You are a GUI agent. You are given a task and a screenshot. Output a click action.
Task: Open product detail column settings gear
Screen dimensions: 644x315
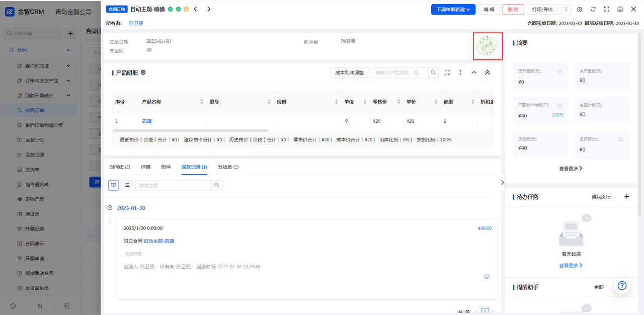[143, 72]
